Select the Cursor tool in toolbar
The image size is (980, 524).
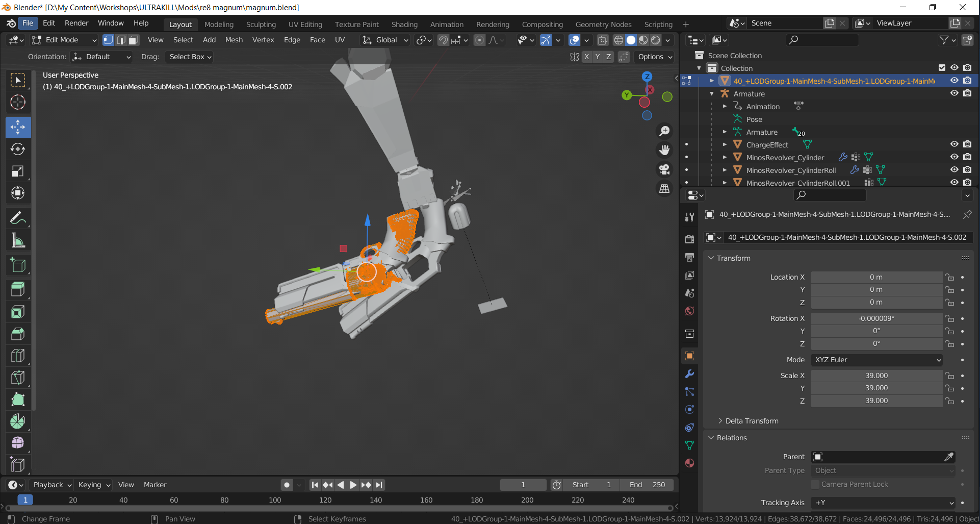[x=18, y=103]
